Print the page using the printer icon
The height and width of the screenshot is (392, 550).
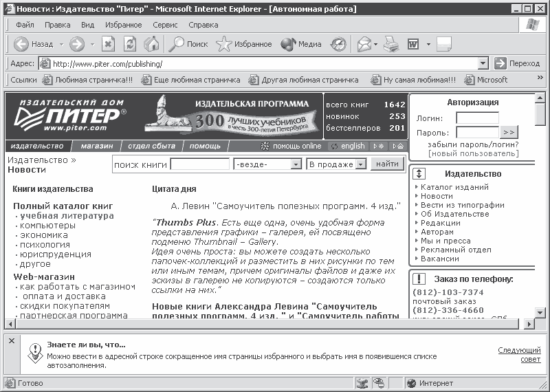click(390, 44)
